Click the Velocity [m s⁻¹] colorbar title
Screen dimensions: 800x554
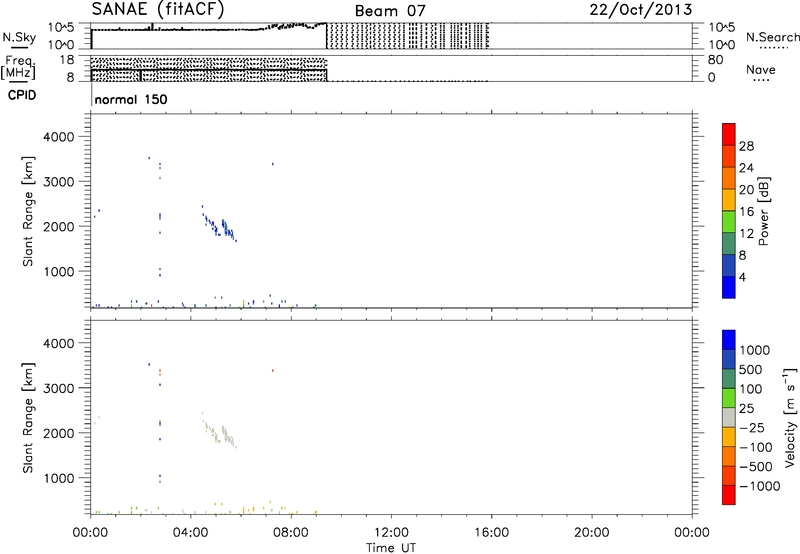point(790,417)
